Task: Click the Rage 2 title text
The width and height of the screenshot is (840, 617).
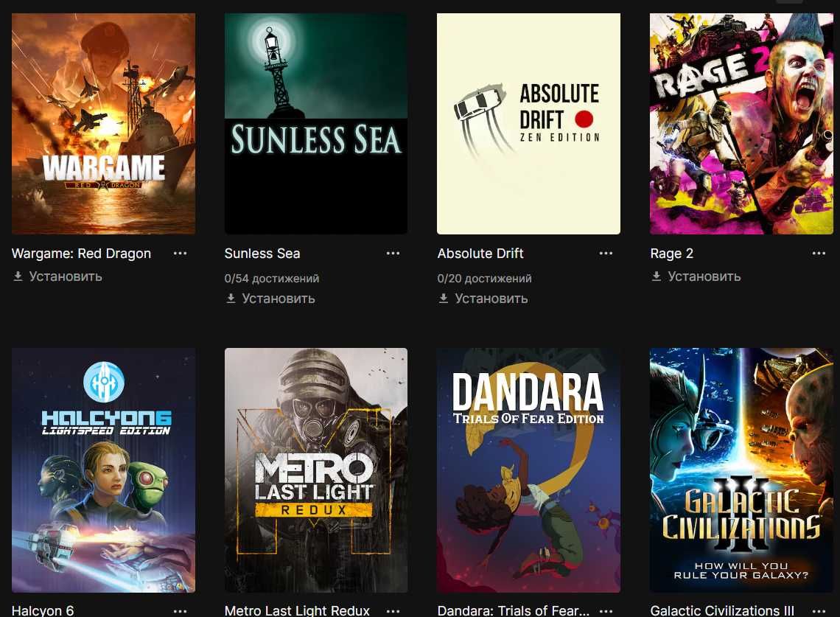Action: 672,254
